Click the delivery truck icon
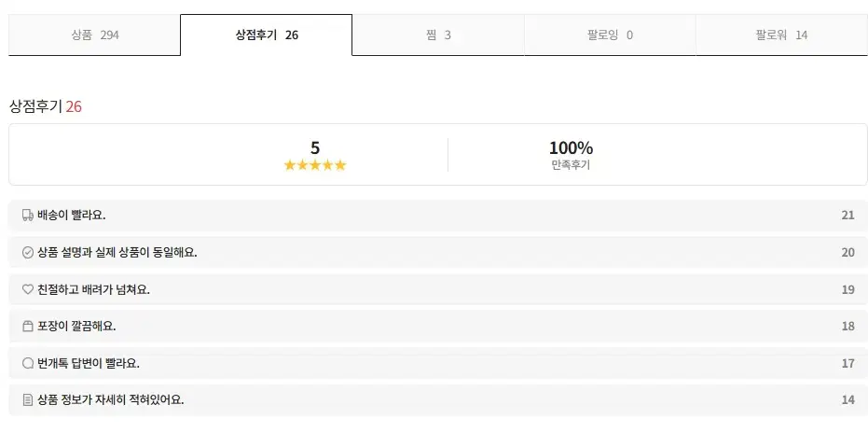 (x=27, y=216)
